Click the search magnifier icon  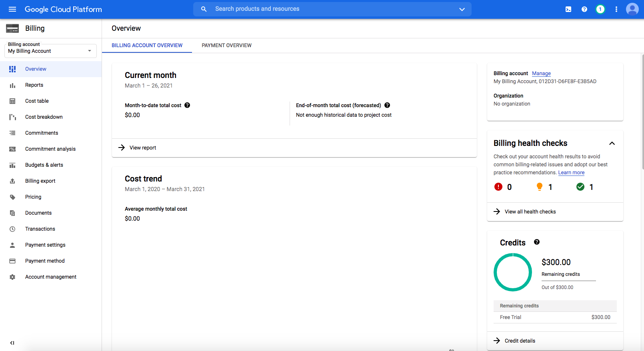point(204,9)
